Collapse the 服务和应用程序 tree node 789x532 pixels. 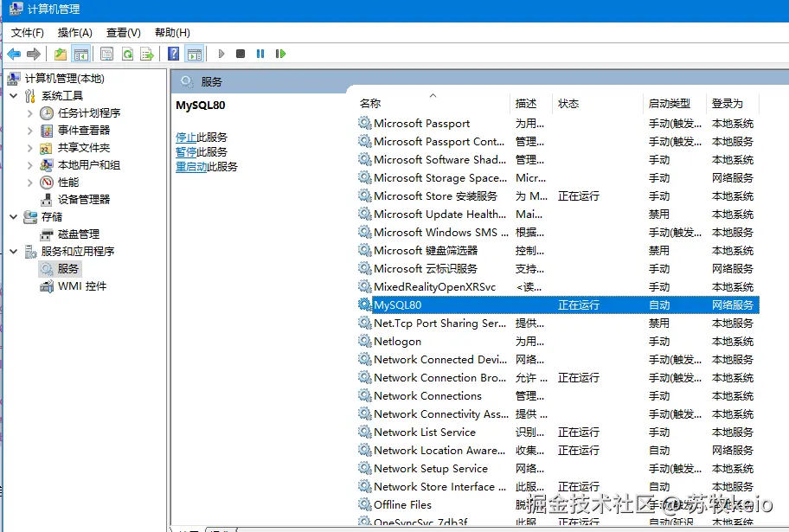click(x=14, y=251)
